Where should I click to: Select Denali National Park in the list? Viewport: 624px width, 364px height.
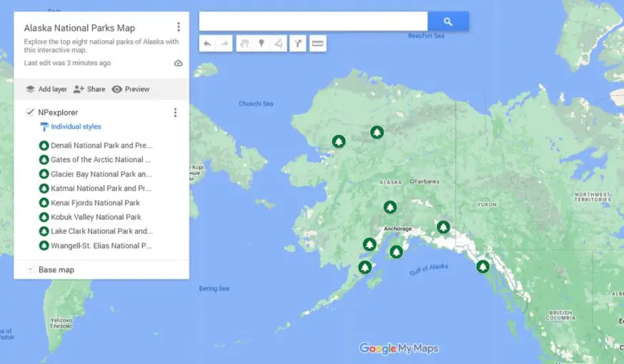100,146
